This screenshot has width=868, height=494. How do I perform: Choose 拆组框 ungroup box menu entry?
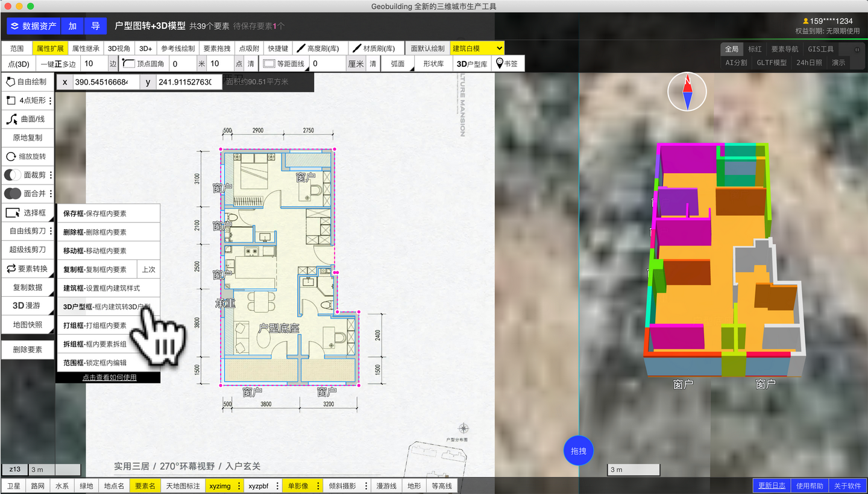pyautogui.click(x=108, y=344)
